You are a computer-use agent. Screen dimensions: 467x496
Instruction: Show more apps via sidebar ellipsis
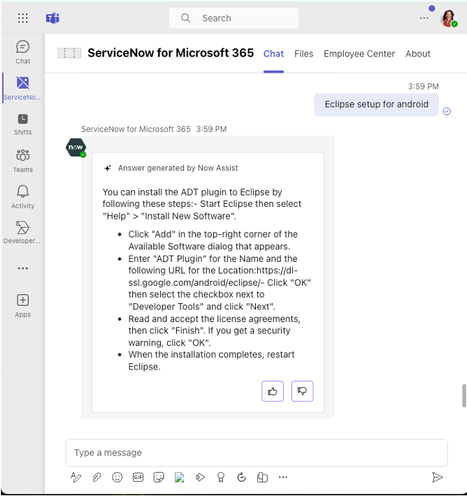[x=23, y=268]
